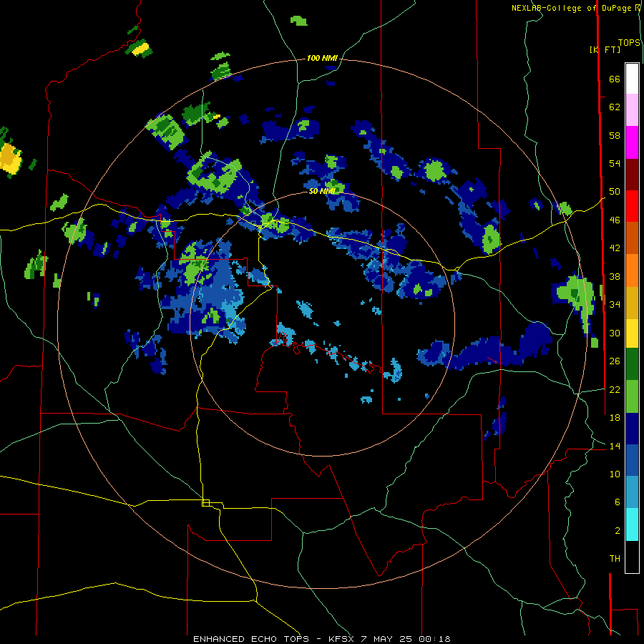The height and width of the screenshot is (644, 644).
Task: Select the navy blue legend band
Action: (x=632, y=429)
